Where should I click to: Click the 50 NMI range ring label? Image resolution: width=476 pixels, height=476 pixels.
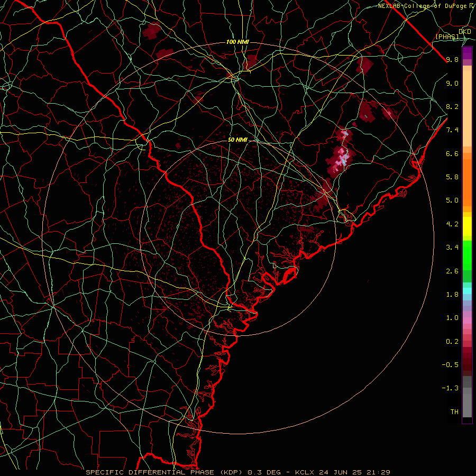(237, 140)
